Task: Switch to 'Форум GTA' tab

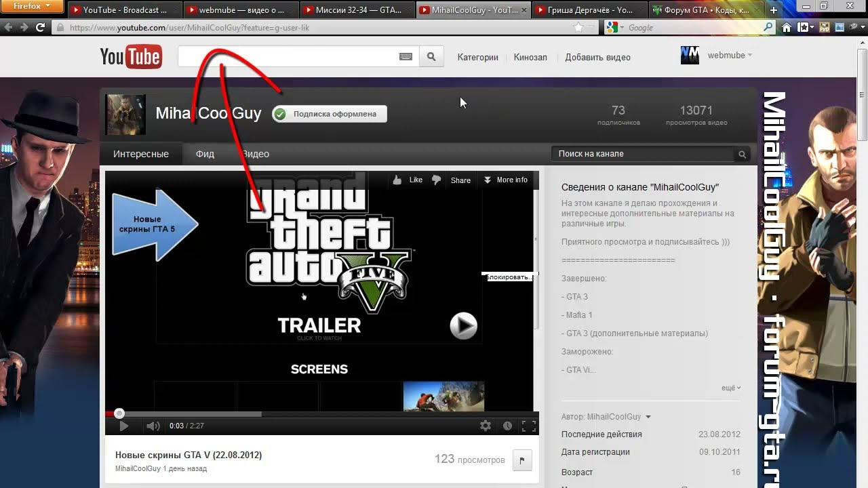Action: 706,10
